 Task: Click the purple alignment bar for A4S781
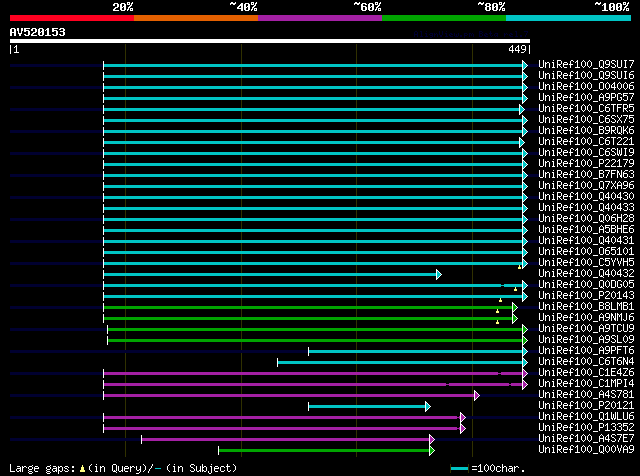click(289, 396)
